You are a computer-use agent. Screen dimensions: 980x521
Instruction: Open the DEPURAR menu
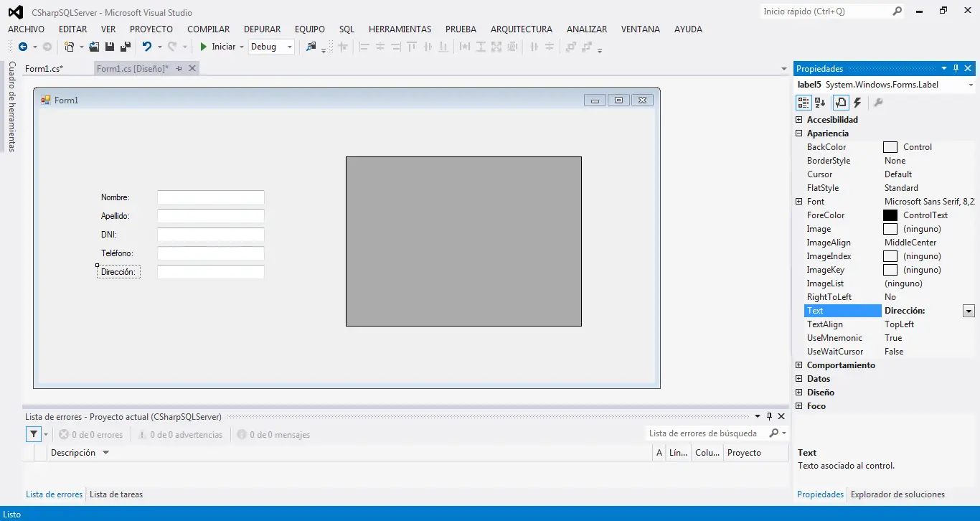coord(263,29)
